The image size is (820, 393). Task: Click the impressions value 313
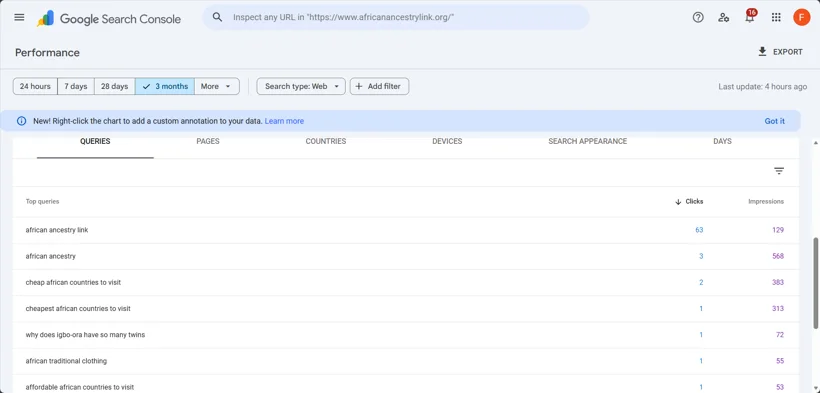778,309
